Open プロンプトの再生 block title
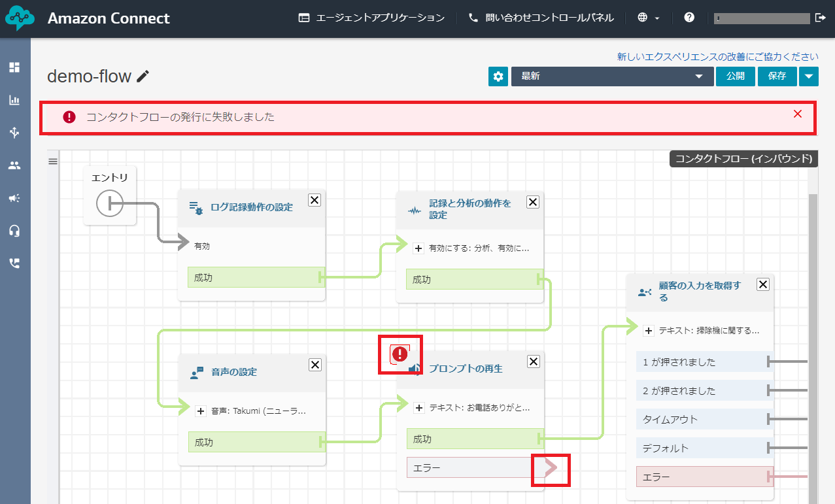The width and height of the screenshot is (835, 504). [x=466, y=369]
